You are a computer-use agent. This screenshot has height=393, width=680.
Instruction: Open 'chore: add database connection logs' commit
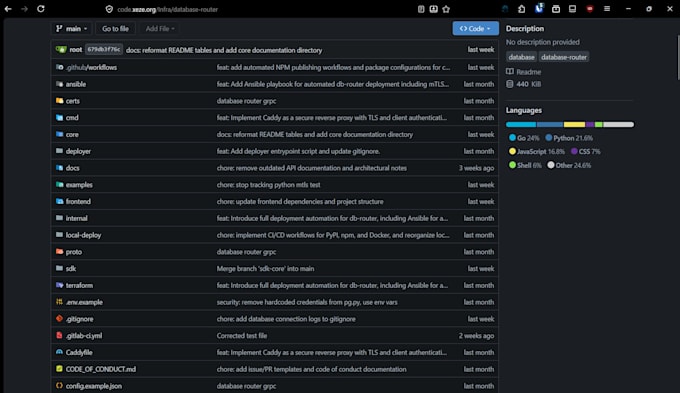click(x=286, y=319)
